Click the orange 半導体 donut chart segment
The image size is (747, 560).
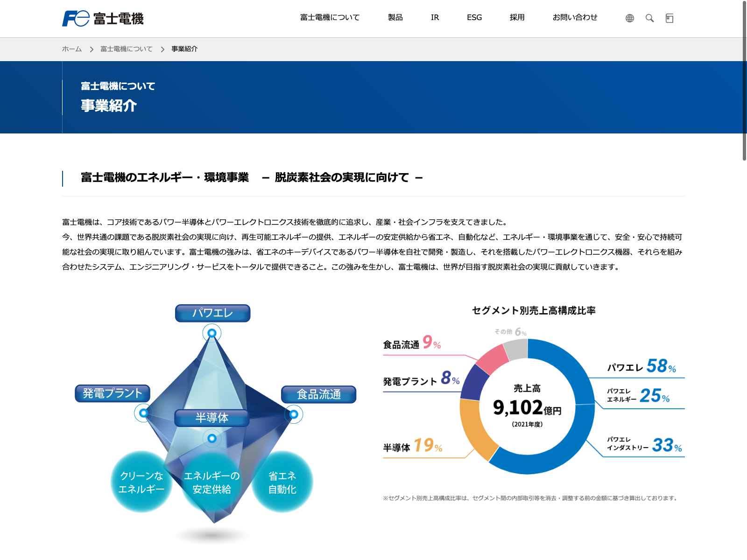click(x=474, y=429)
